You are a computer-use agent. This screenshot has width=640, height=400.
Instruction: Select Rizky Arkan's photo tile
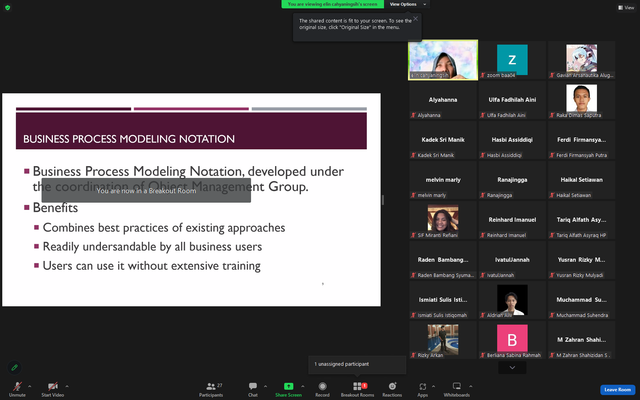[443, 340]
